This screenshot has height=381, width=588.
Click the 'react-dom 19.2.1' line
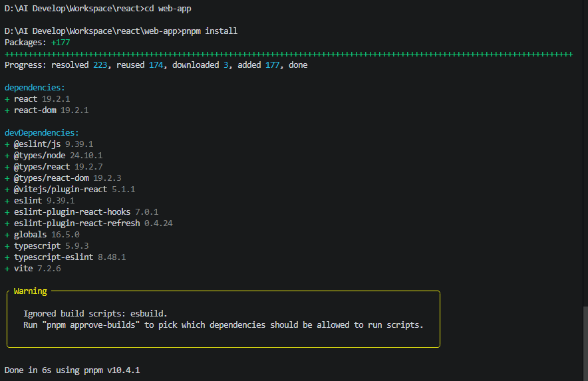(x=47, y=110)
